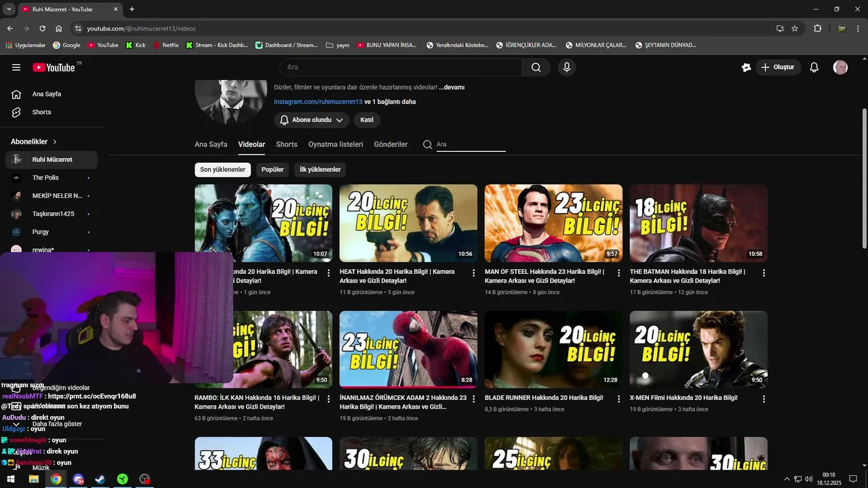
Task: Open the Uygulamalar bookmarks shortcut
Action: [x=26, y=45]
